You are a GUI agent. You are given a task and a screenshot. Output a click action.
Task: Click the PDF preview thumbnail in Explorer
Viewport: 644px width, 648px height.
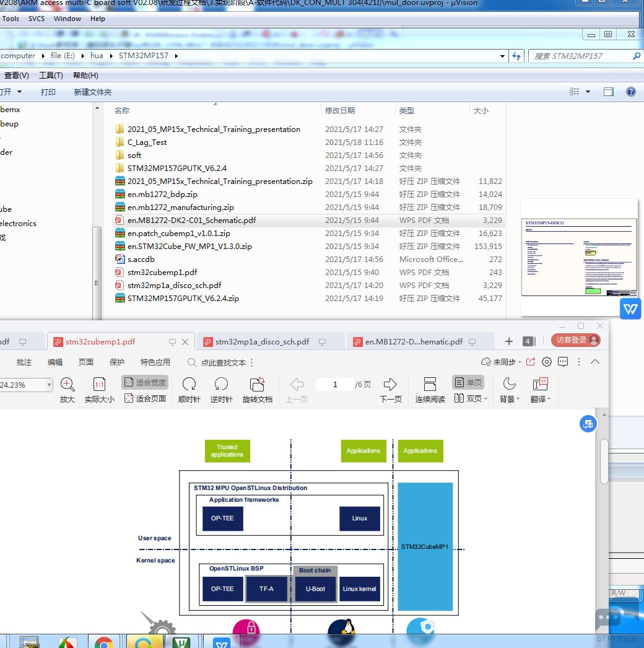point(579,257)
